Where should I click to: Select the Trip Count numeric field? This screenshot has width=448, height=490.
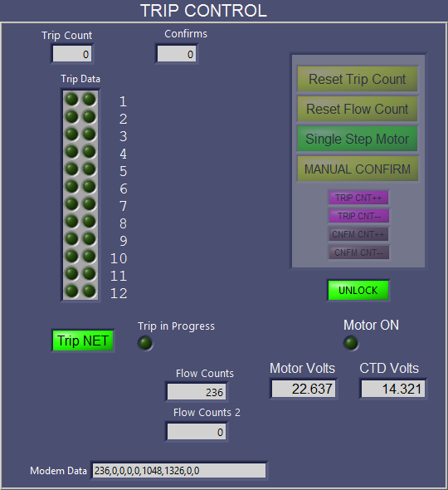[72, 54]
